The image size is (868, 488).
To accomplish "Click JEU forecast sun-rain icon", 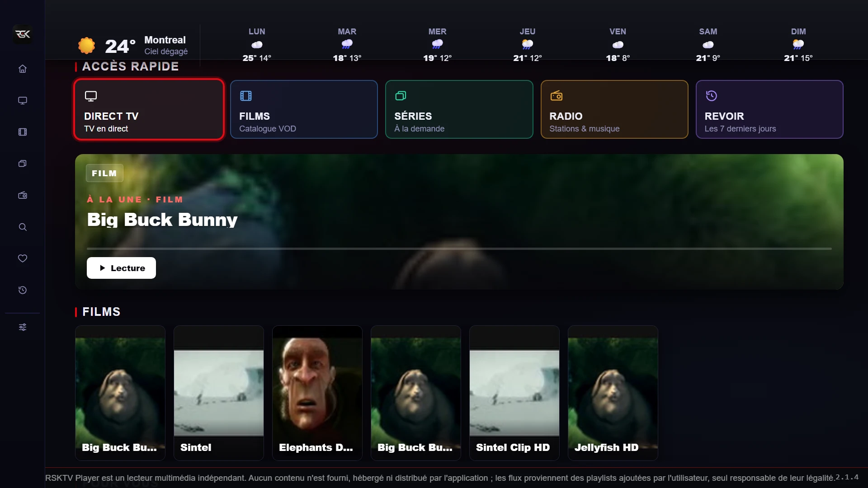I will click(528, 44).
